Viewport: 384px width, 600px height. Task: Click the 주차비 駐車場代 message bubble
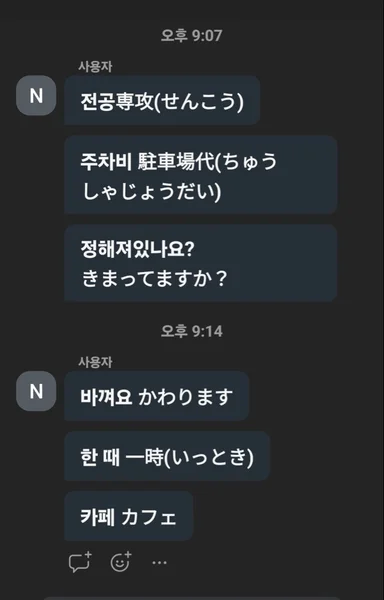point(201,174)
